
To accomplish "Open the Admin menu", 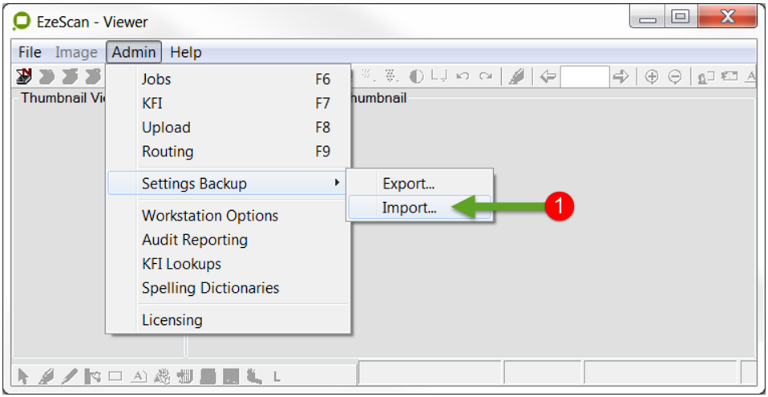I will (134, 52).
